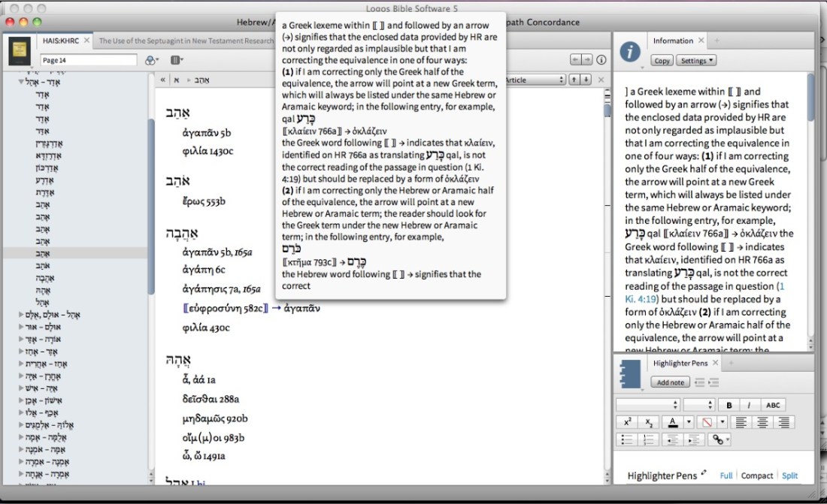827x504 pixels.
Task: Apply superscript formatting in notes toolbar
Action: [627, 422]
